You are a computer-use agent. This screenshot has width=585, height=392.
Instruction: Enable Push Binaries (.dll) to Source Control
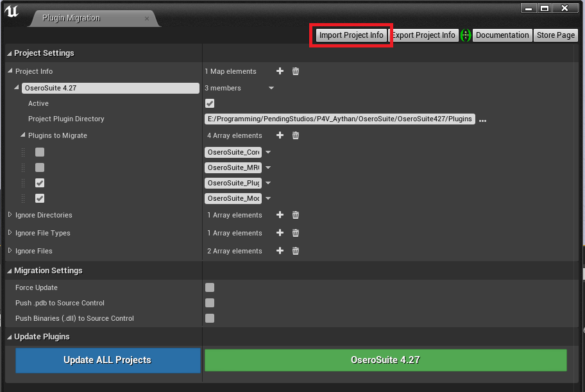coord(210,318)
